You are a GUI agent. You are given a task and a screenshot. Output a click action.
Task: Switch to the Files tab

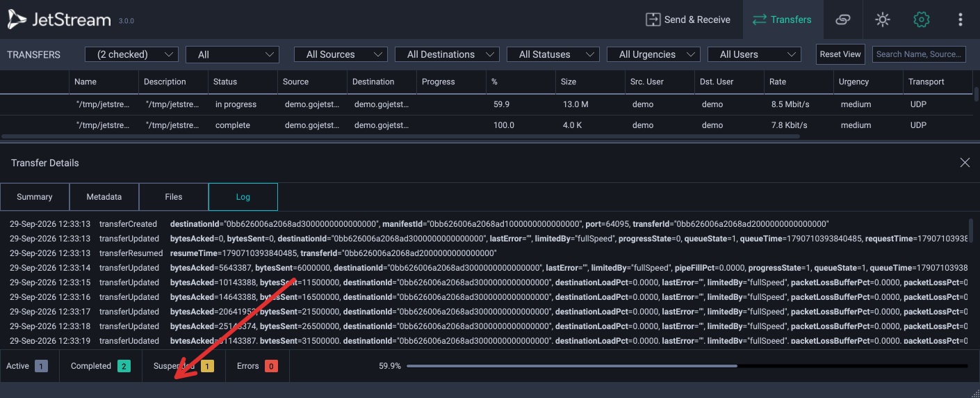pyautogui.click(x=174, y=197)
